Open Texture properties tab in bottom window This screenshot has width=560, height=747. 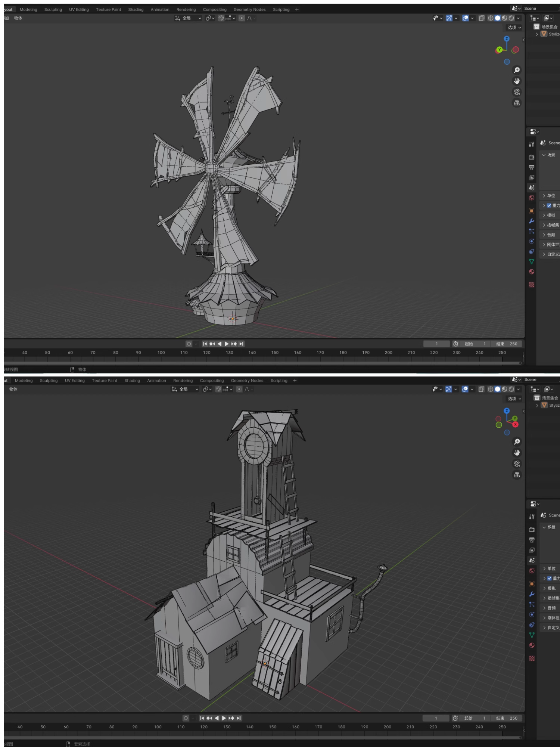coord(532,658)
